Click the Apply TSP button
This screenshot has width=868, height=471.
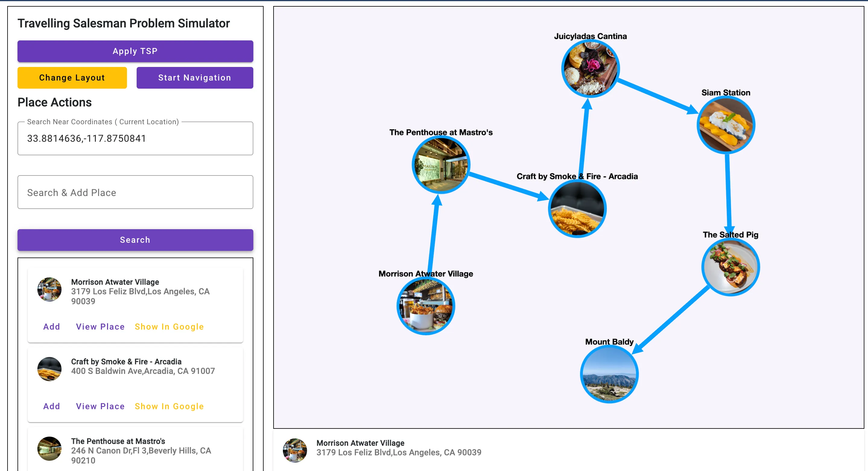135,51
